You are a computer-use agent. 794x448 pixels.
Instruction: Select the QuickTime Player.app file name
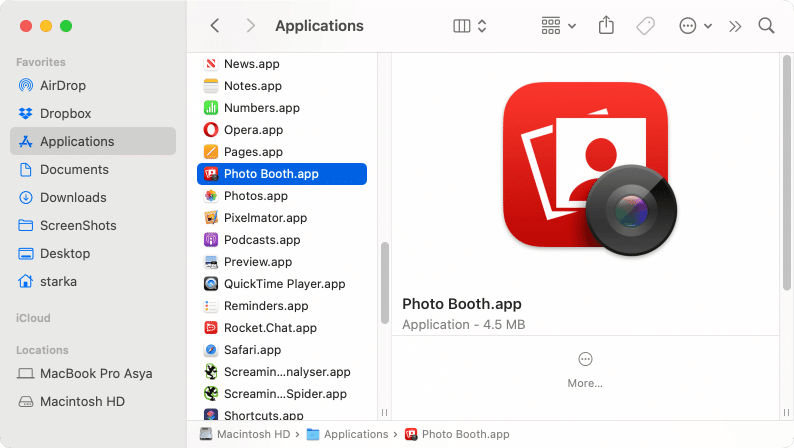point(285,284)
